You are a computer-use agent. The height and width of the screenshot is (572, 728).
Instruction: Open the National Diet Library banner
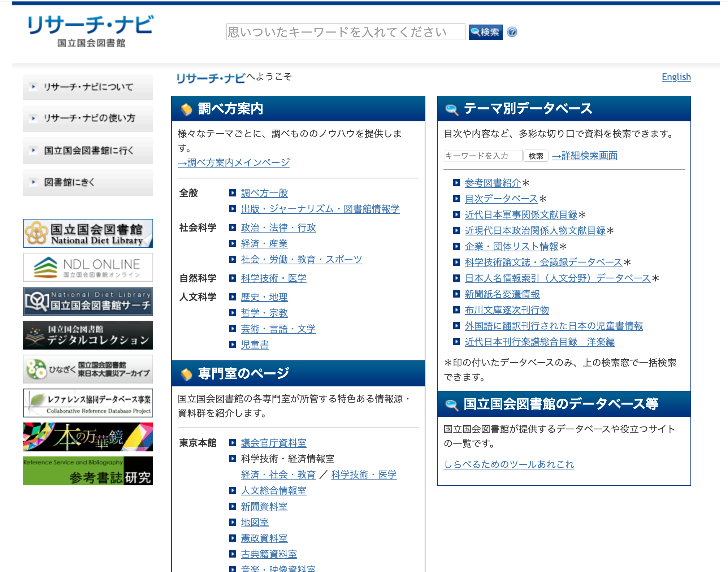click(88, 233)
